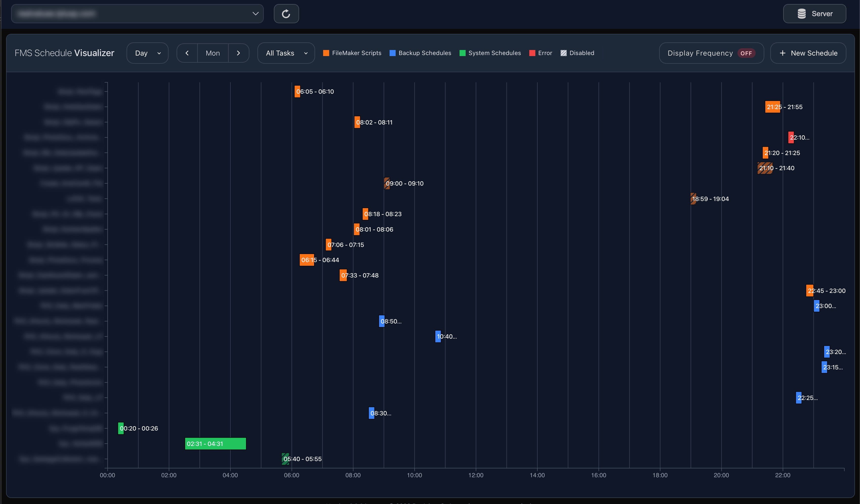860x504 pixels.
Task: Select the 08:18 - 08:23 schedule bar
Action: [365, 214]
